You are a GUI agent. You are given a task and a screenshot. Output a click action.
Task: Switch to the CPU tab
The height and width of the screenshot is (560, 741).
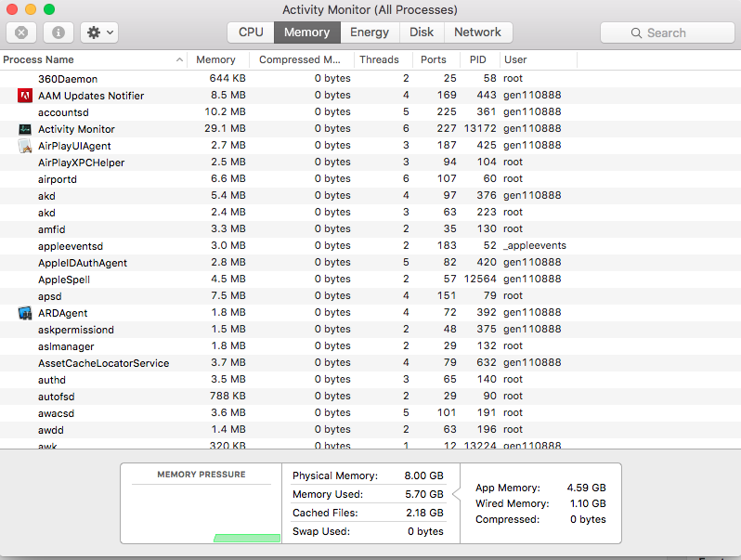tap(251, 33)
